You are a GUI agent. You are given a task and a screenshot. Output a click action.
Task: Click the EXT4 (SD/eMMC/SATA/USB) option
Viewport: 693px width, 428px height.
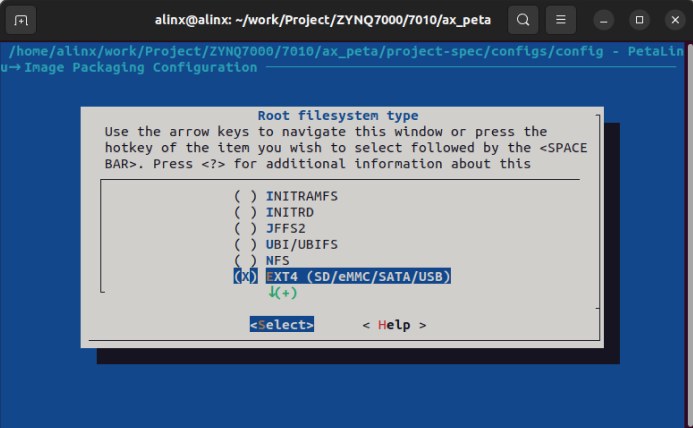[342, 277]
